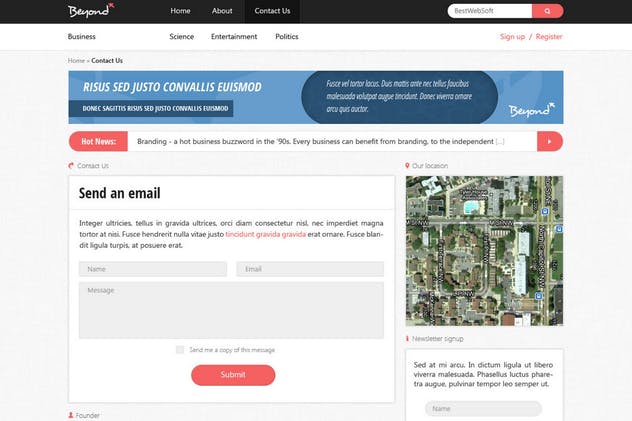Screen dimensions: 632x421
Task: Focus the newsletter Name field
Action: click(483, 409)
